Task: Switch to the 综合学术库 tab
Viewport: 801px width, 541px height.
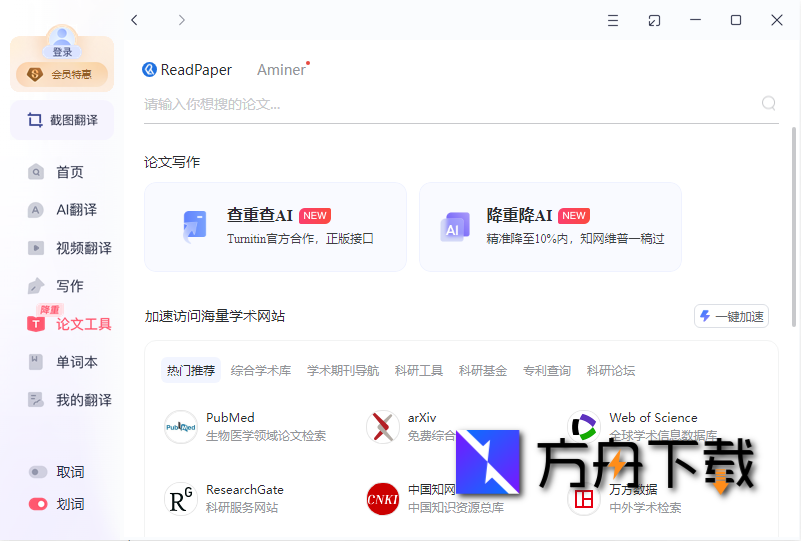Action: point(261,370)
